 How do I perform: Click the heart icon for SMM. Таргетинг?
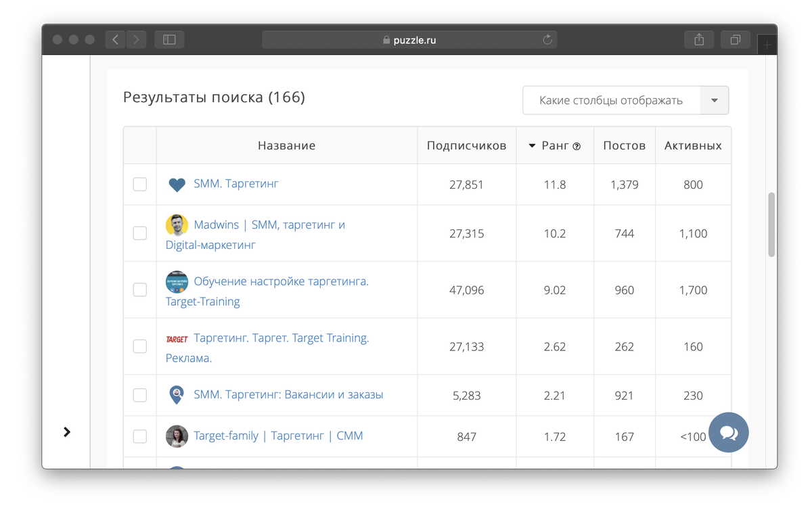pyautogui.click(x=177, y=185)
